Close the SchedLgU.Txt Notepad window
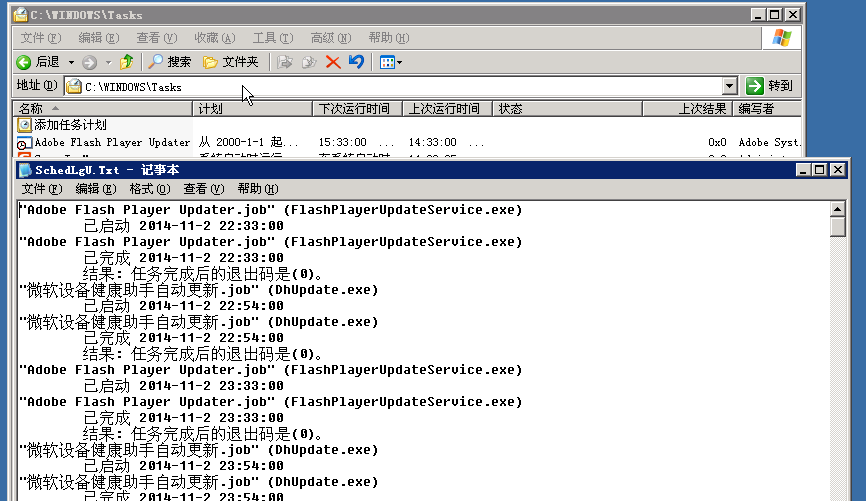The height and width of the screenshot is (501, 866). point(837,170)
